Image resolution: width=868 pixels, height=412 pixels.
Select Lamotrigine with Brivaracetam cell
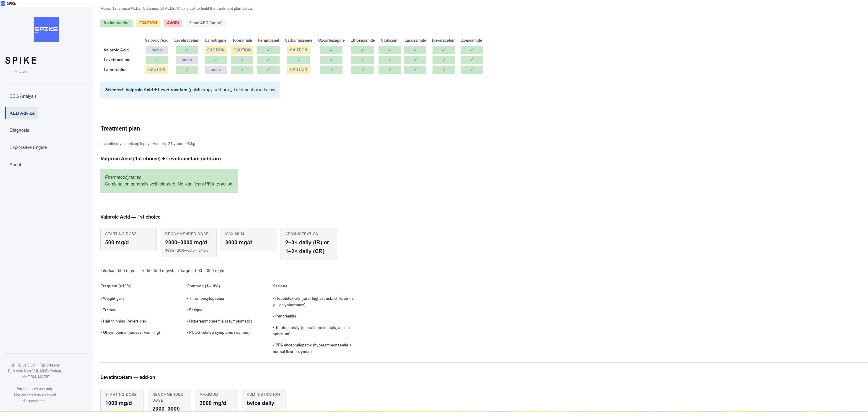[x=443, y=70]
